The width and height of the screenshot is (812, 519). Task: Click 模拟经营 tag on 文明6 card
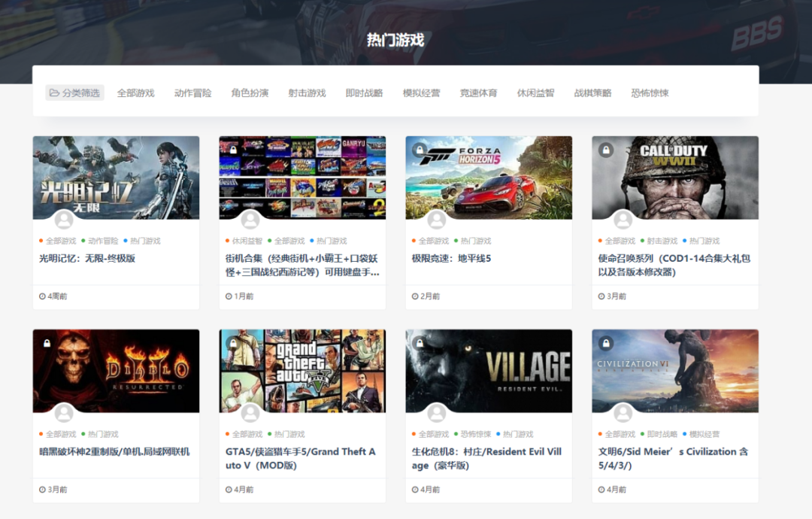(704, 434)
